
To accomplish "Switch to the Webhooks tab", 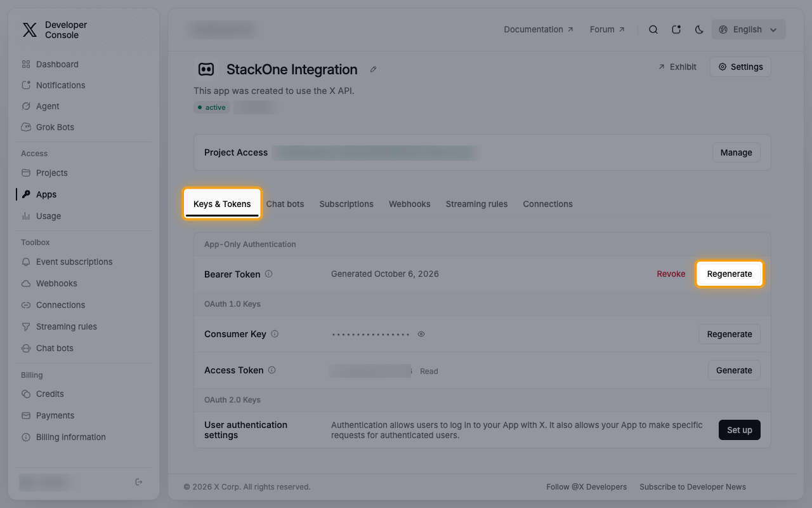I will (x=410, y=204).
